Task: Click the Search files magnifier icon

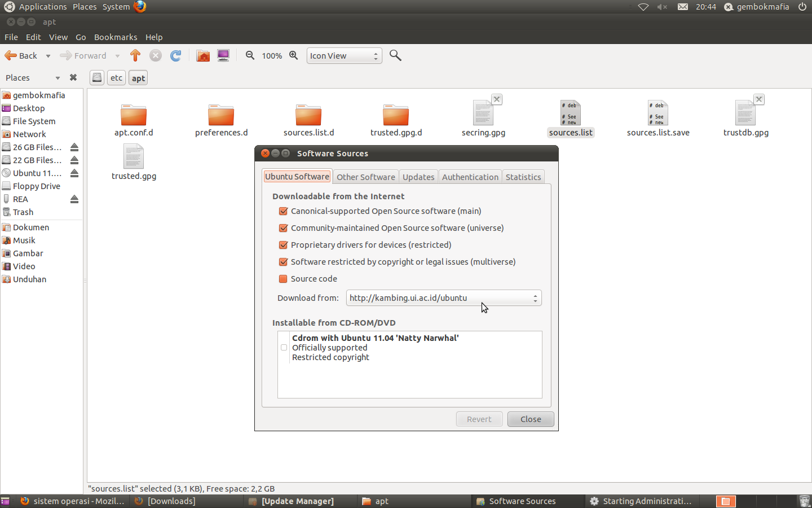Action: pyautogui.click(x=396, y=55)
